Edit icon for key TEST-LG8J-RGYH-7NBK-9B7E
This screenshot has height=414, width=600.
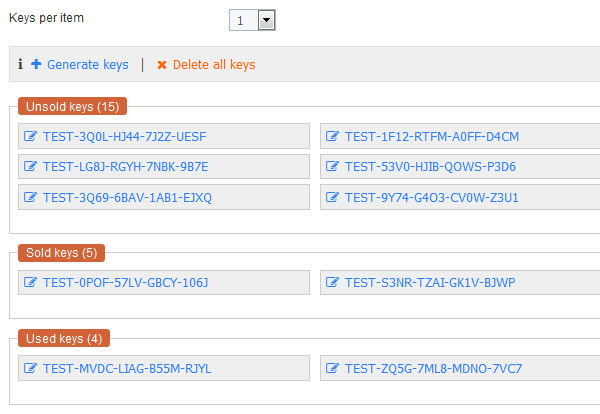coord(30,166)
